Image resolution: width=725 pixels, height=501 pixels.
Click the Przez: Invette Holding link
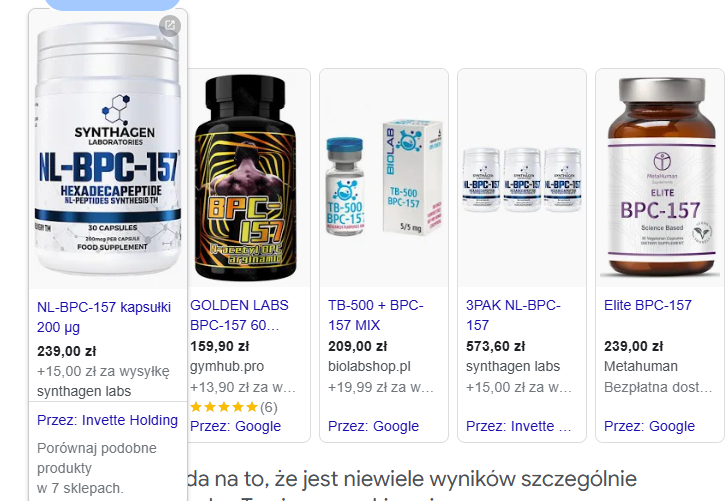(107, 420)
